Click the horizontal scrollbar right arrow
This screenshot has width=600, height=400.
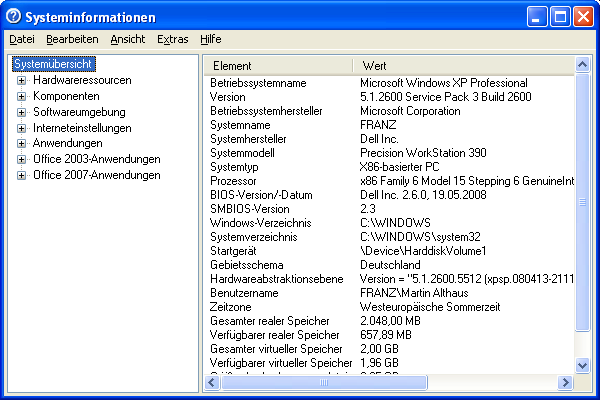(566, 382)
